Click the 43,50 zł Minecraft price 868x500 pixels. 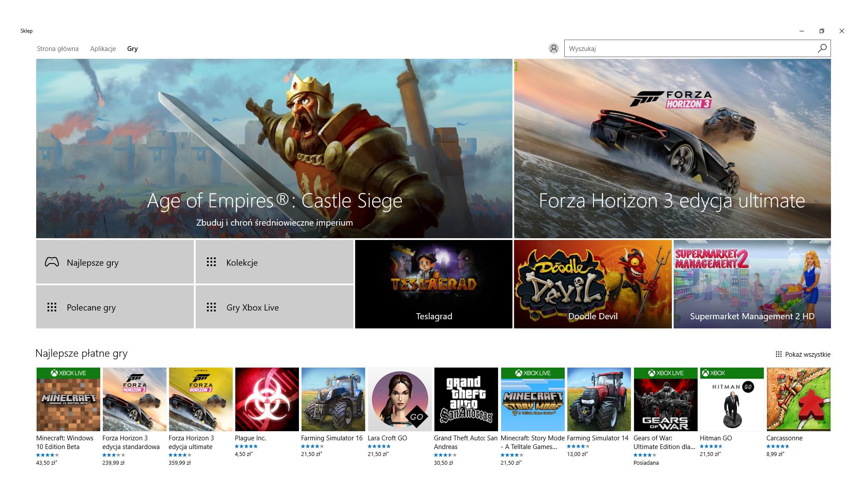[x=47, y=463]
